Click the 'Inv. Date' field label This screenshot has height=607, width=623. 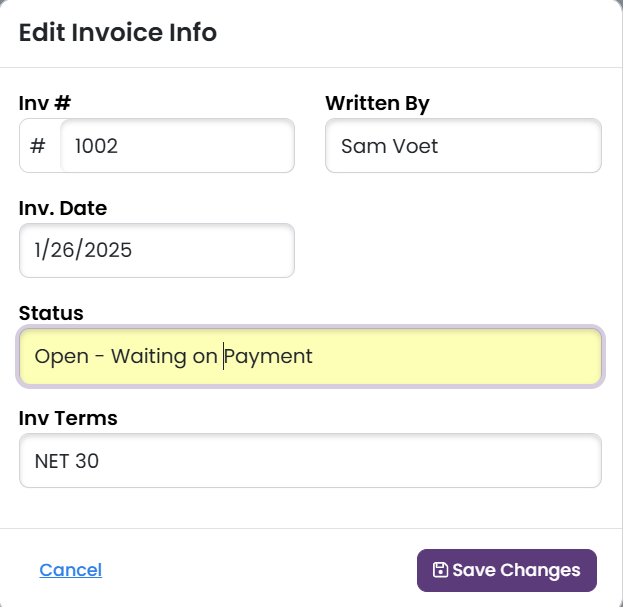(x=63, y=208)
